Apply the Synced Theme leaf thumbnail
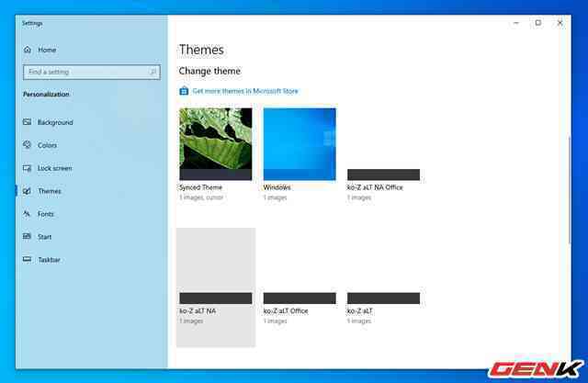The width and height of the screenshot is (588, 383). (x=216, y=144)
